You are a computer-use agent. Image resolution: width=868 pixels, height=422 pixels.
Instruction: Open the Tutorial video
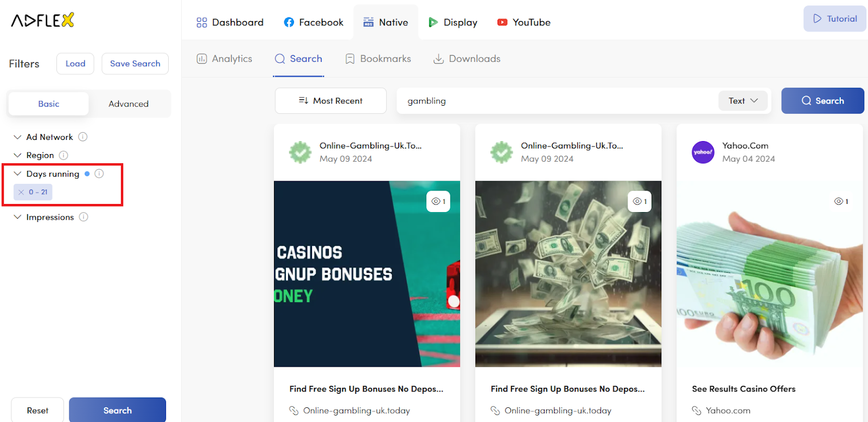(834, 19)
